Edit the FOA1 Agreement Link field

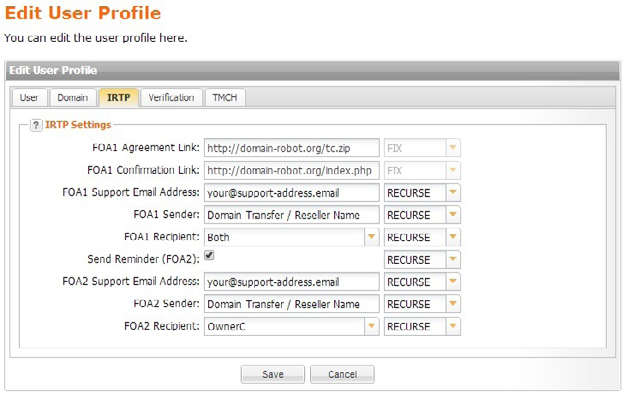click(x=292, y=148)
